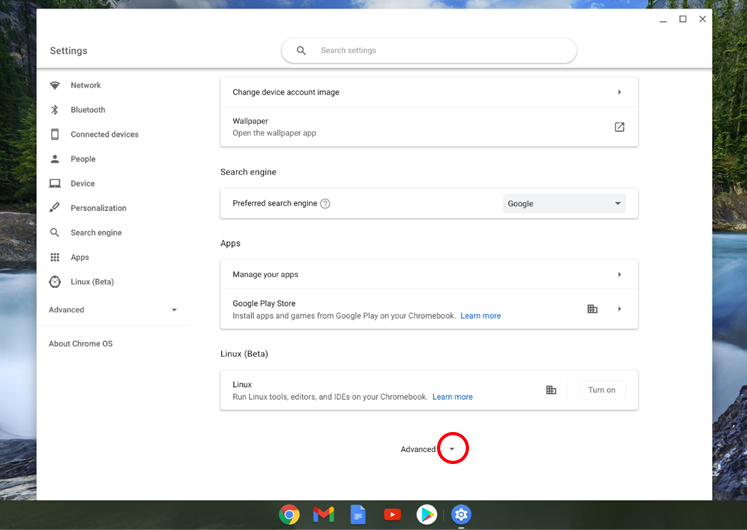Open Change device account image row
747x530 pixels.
[428, 92]
